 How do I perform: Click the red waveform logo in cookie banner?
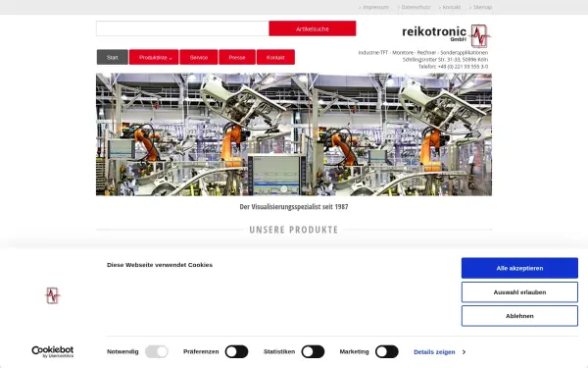pos(53,295)
